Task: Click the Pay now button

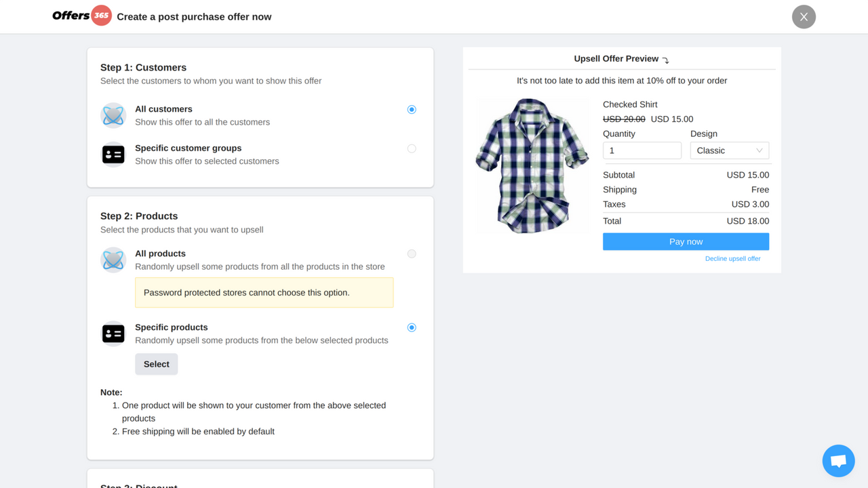Action: click(x=686, y=241)
